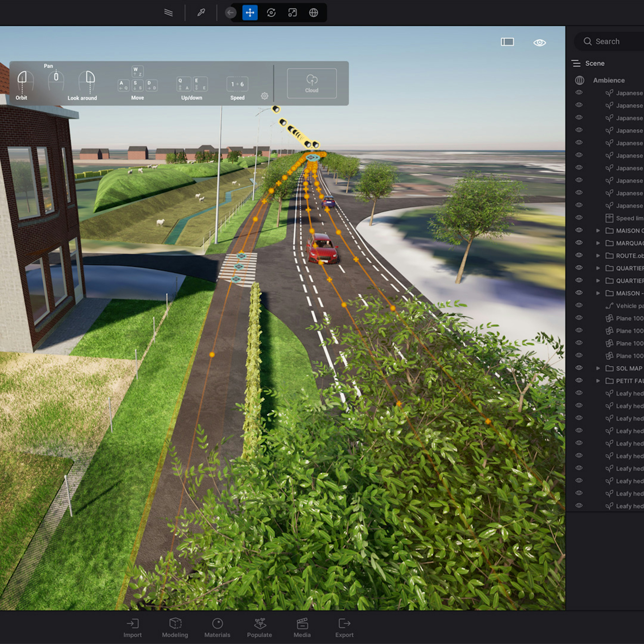Open navigation settings gear icon

coord(264,96)
